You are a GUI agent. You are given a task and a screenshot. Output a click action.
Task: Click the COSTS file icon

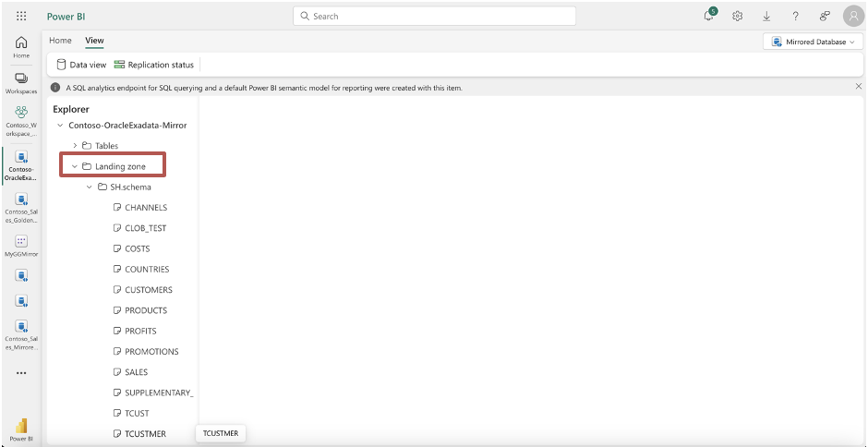tap(116, 248)
